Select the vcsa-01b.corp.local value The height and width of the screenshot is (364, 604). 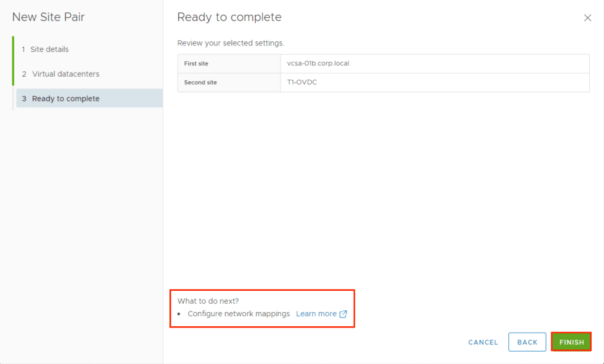point(318,64)
